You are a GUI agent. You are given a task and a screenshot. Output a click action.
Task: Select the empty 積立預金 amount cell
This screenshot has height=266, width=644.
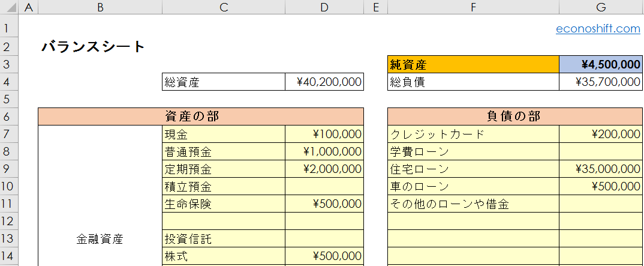pyautogui.click(x=324, y=187)
